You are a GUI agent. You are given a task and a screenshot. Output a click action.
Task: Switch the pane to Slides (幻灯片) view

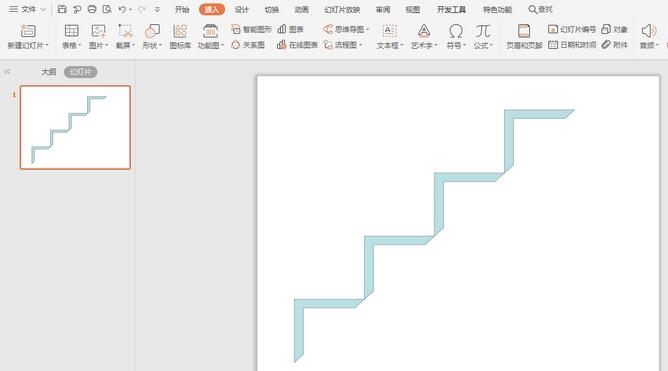(81, 72)
